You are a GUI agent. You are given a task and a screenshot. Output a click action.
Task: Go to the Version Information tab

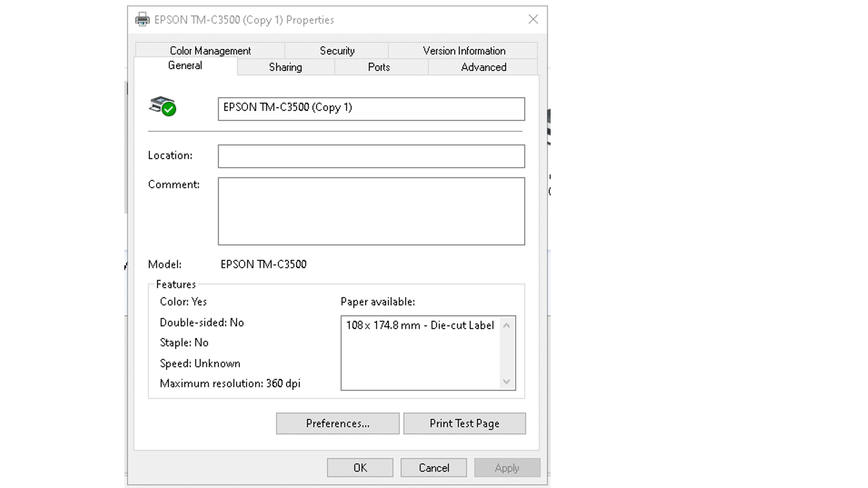click(464, 51)
